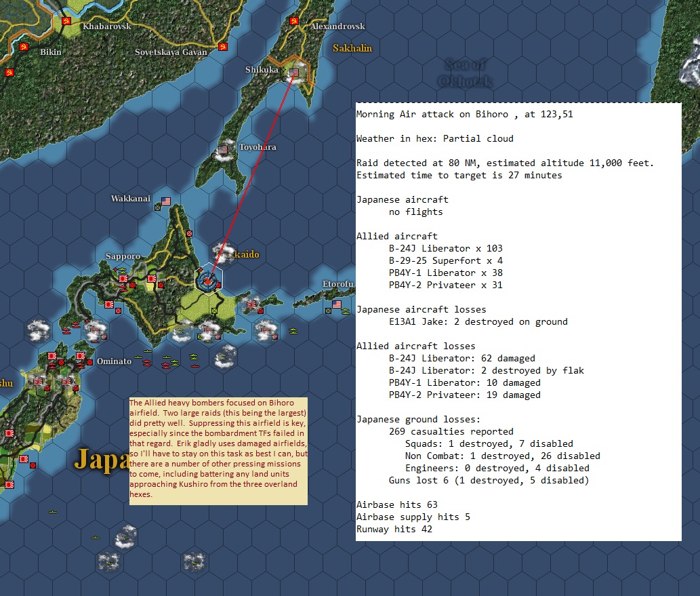The height and width of the screenshot is (596, 700).
Task: Click the beige commentary note box
Action: tap(218, 452)
